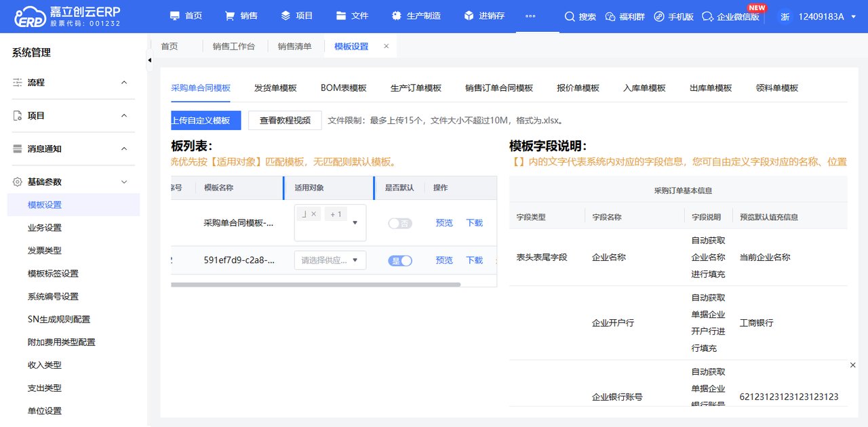
Task: Open the 销售 shopping cart icon
Action: (x=230, y=16)
